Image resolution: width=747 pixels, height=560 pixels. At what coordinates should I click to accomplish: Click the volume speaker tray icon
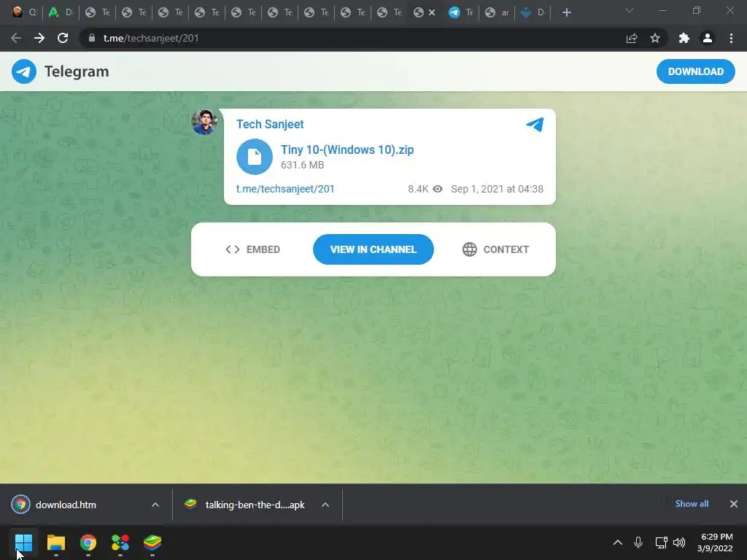point(679,542)
